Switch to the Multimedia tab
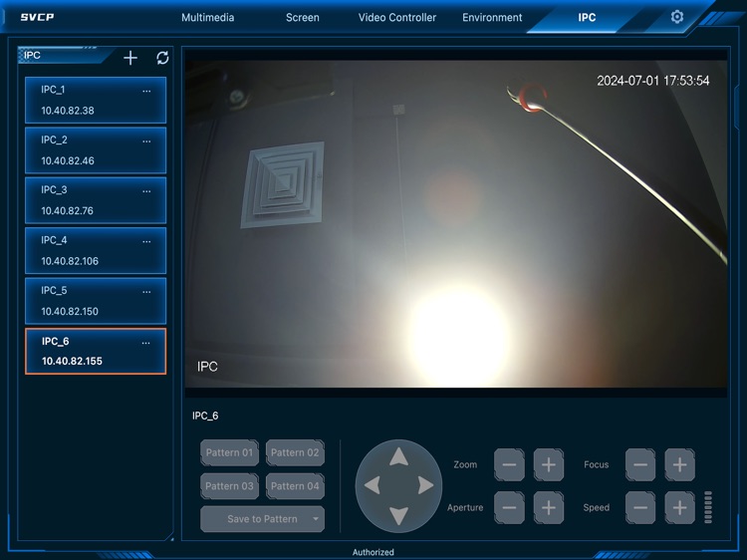 [x=208, y=18]
